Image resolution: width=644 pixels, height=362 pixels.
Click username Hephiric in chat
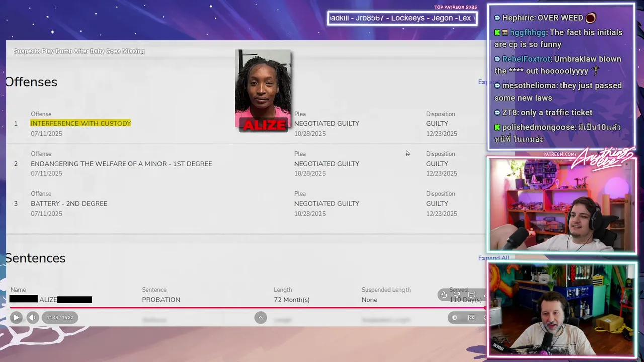[x=518, y=18]
